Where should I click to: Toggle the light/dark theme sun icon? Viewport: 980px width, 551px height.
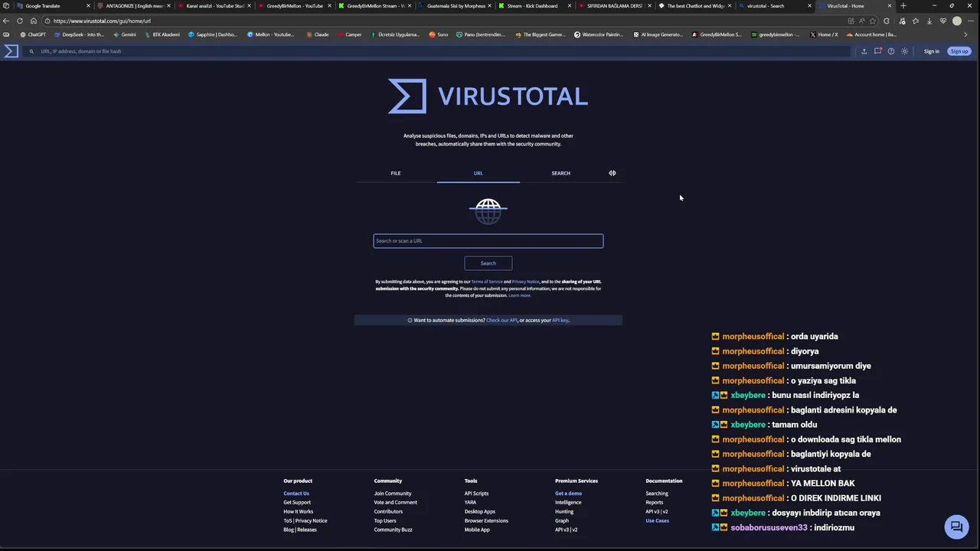click(904, 51)
